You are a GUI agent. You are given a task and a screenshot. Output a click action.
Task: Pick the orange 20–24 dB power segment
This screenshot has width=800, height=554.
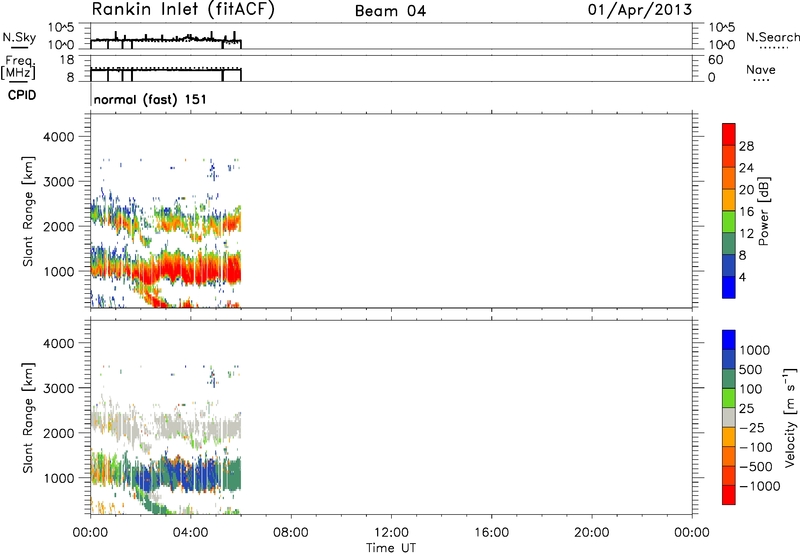(x=729, y=178)
